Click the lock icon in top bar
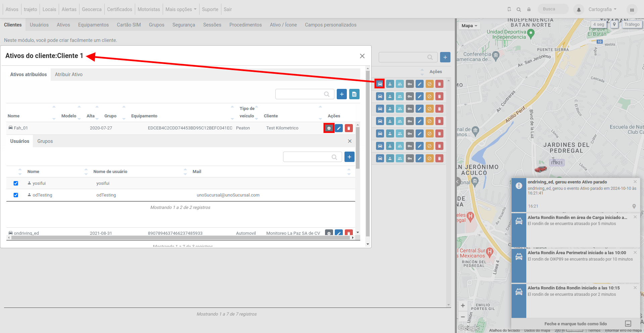644x333 pixels. coord(529,9)
